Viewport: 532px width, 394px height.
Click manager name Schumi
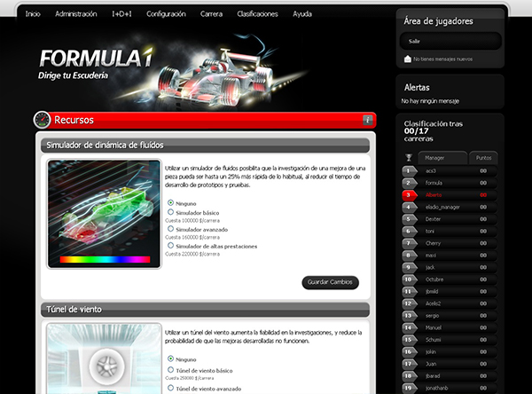pyautogui.click(x=433, y=340)
